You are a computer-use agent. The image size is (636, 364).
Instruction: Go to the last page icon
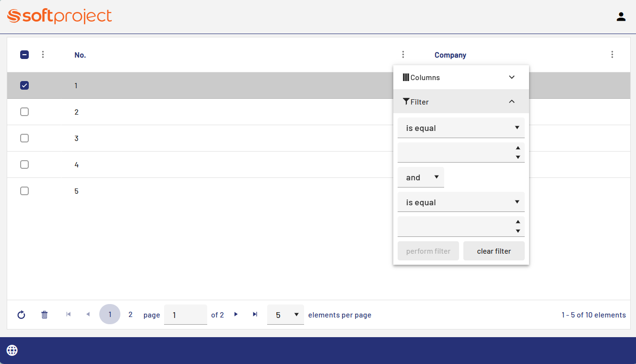[x=255, y=315]
